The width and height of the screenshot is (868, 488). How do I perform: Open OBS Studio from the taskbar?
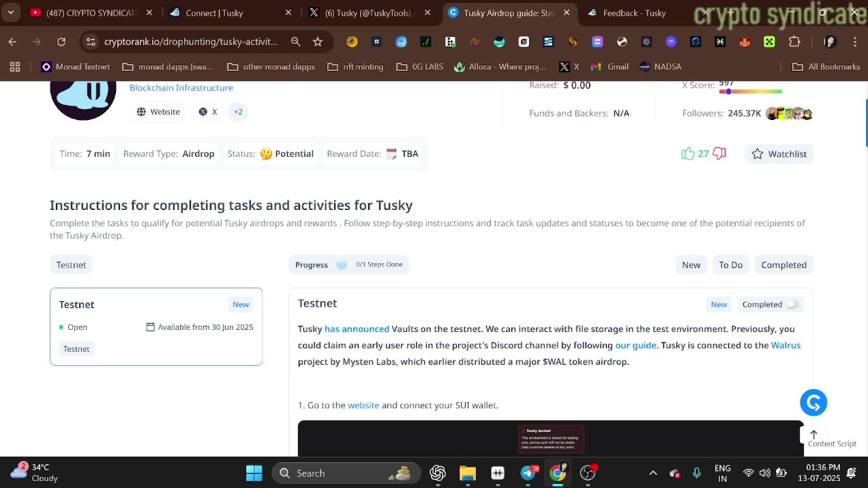588,473
